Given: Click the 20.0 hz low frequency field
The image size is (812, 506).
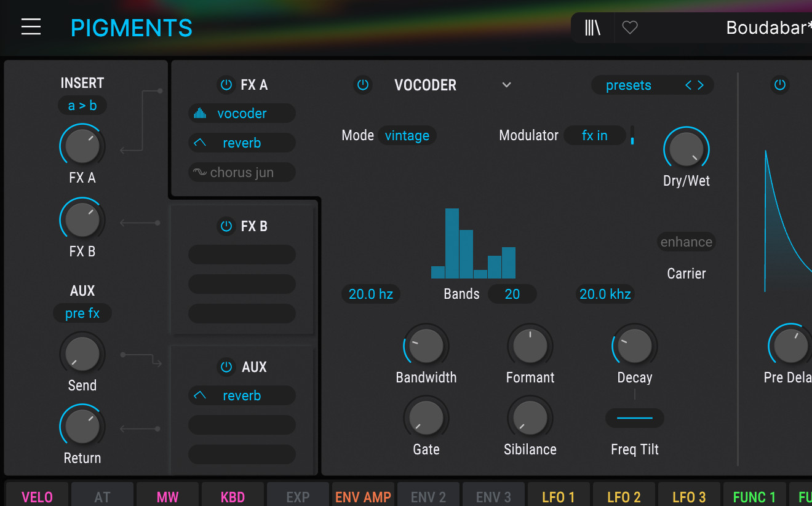Looking at the screenshot, I should click(371, 294).
